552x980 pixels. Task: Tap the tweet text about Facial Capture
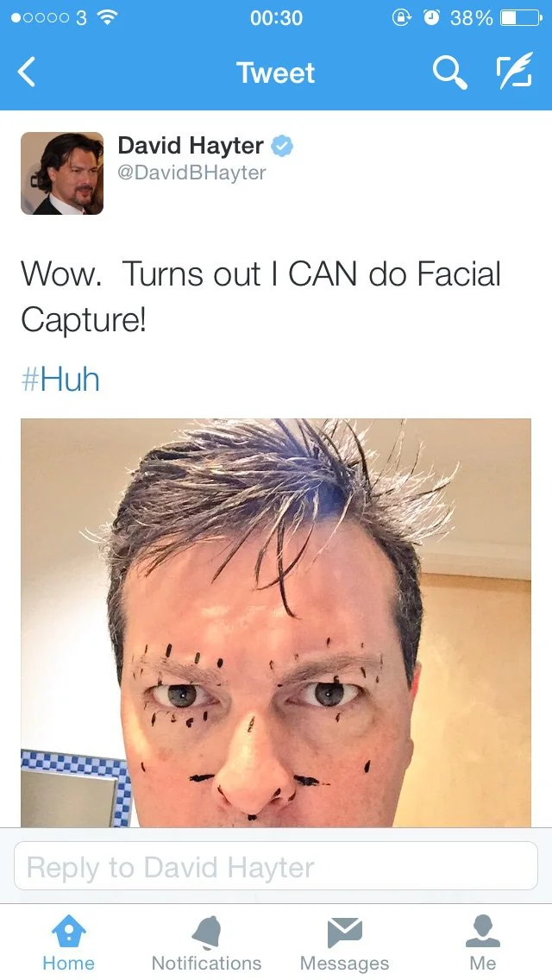pyautogui.click(x=260, y=296)
